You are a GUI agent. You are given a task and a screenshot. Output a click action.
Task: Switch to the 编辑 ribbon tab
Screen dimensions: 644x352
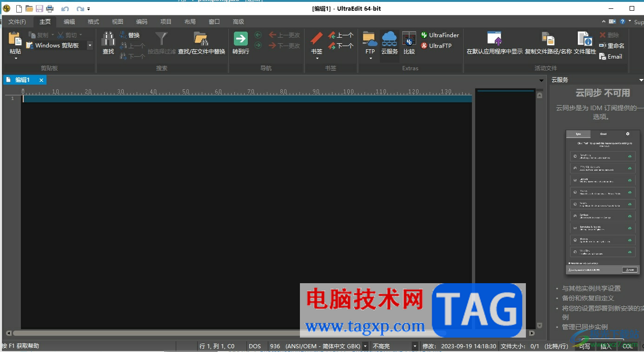pos(69,21)
